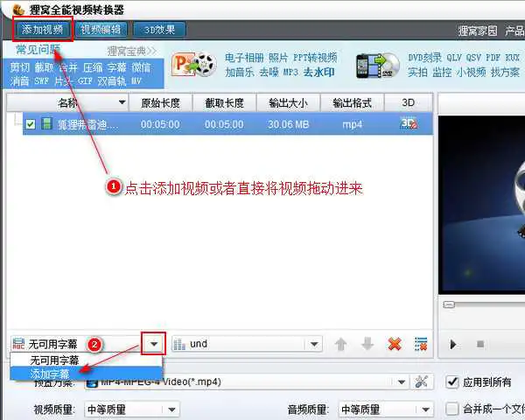Click the 3D column header
This screenshot has width=525, height=420.
point(408,103)
